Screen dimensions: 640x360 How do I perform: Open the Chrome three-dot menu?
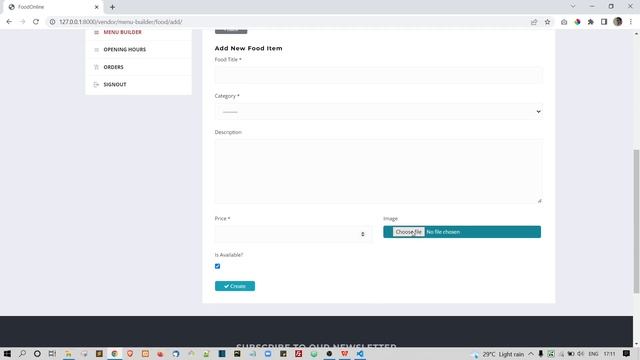[x=631, y=22]
